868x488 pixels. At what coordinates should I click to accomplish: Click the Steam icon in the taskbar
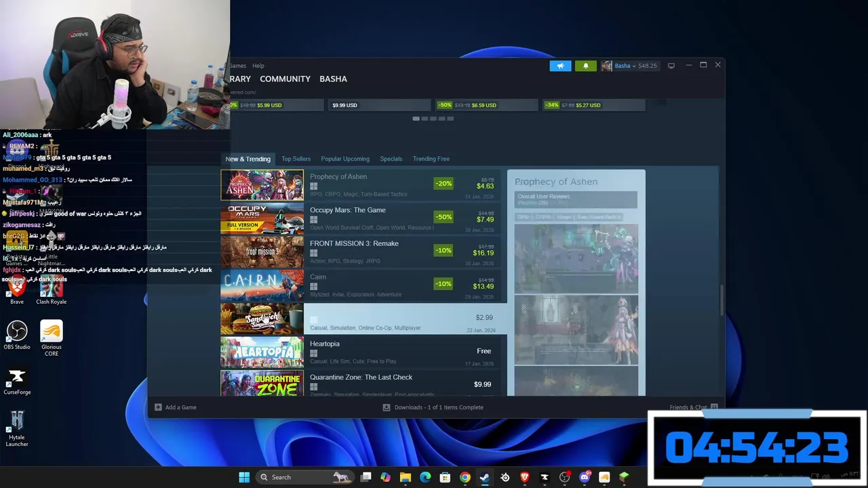tap(485, 477)
